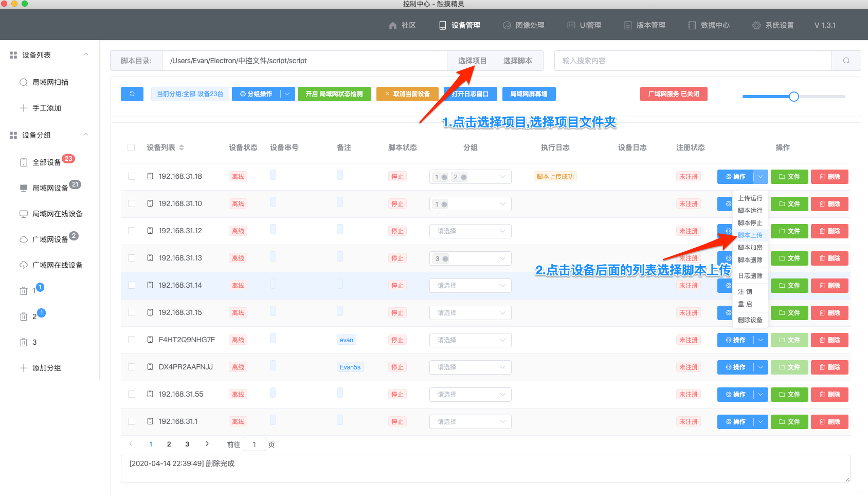This screenshot has height=503, width=868.
Task: Click the manual add plus icon
Action: click(23, 108)
